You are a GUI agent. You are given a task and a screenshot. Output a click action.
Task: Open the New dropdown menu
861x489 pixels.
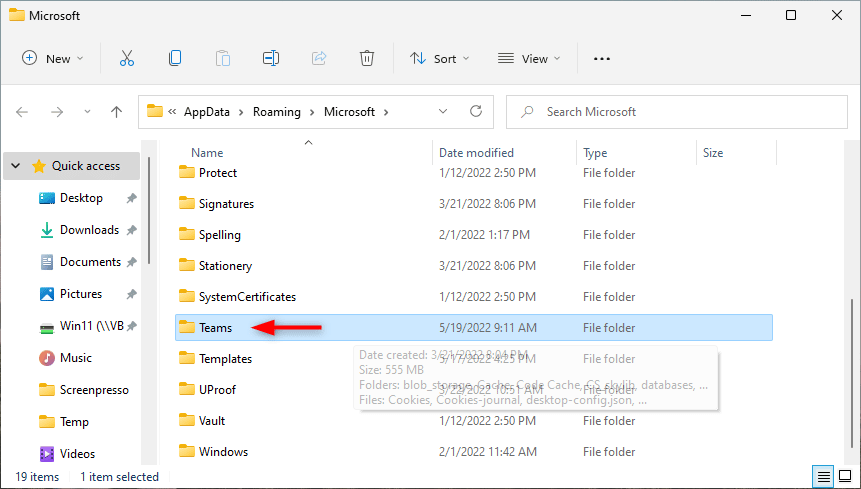[x=52, y=58]
